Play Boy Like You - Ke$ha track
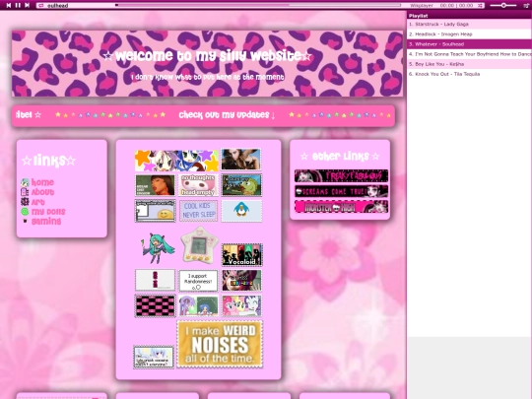532x399 pixels. (469, 64)
